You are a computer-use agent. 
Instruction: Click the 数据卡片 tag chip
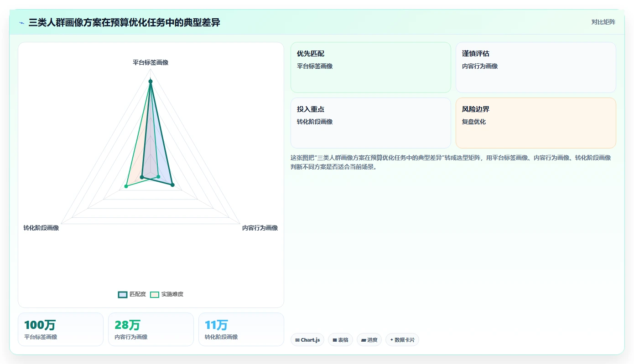click(x=402, y=340)
